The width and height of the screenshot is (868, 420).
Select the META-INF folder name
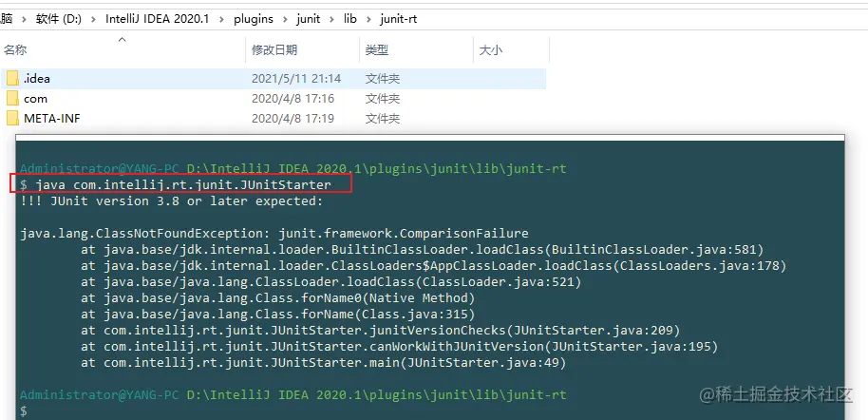point(52,119)
